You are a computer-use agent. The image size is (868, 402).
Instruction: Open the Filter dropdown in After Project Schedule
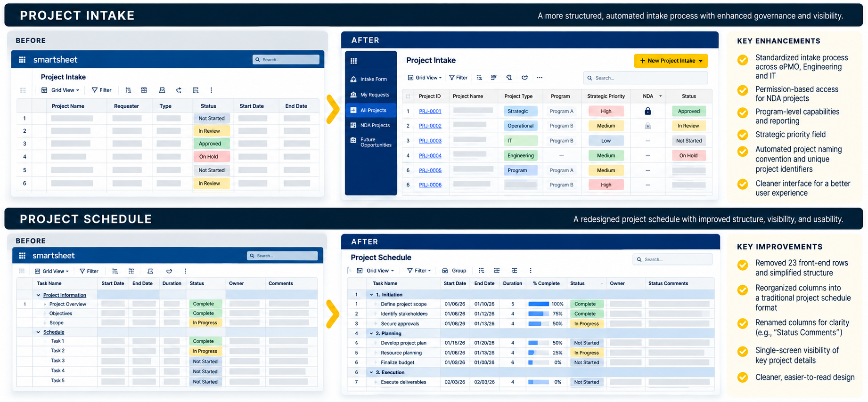tap(419, 271)
